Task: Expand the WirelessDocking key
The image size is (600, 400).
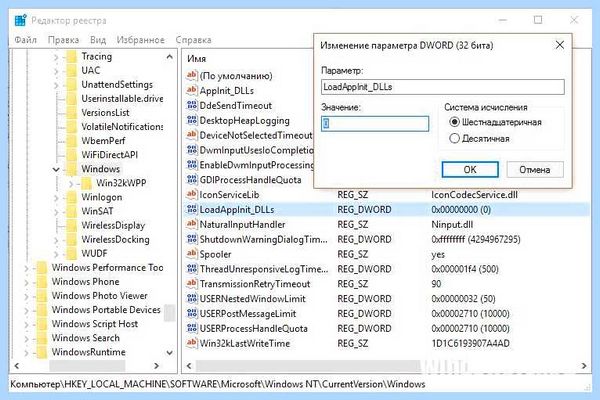Action: (x=56, y=240)
